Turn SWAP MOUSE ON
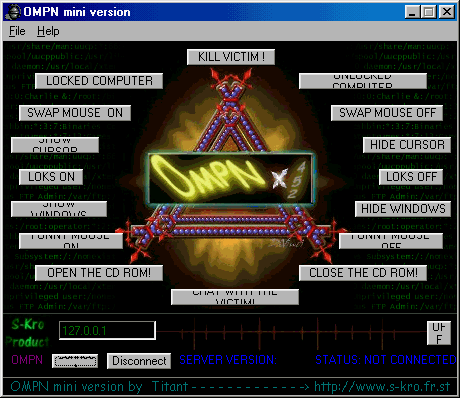 tap(75, 113)
